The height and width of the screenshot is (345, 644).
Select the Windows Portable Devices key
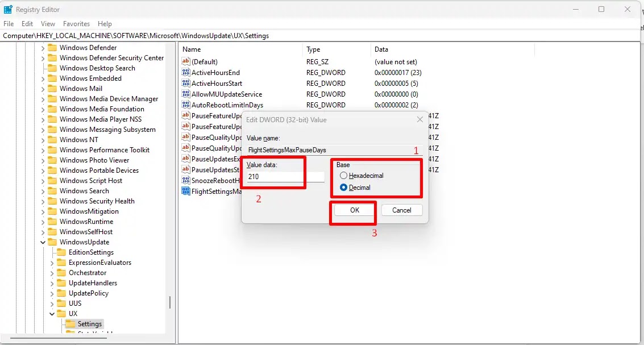(x=99, y=171)
